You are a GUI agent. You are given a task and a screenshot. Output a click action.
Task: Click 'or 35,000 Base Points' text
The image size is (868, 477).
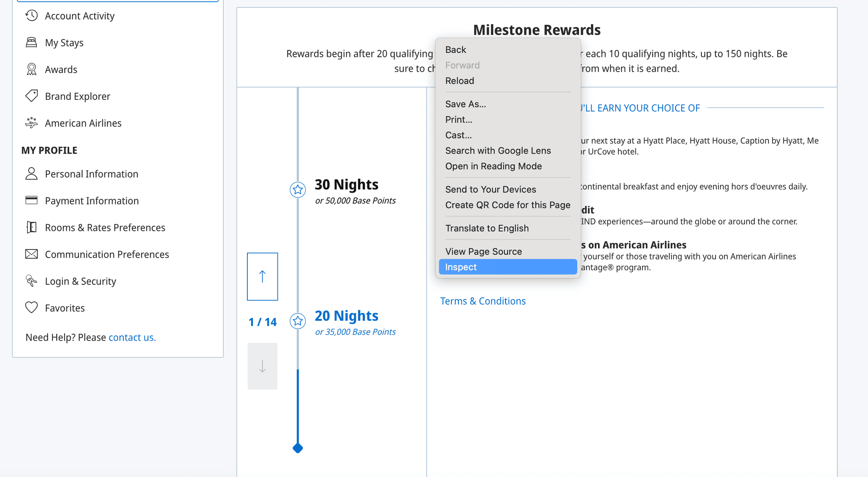coord(355,332)
